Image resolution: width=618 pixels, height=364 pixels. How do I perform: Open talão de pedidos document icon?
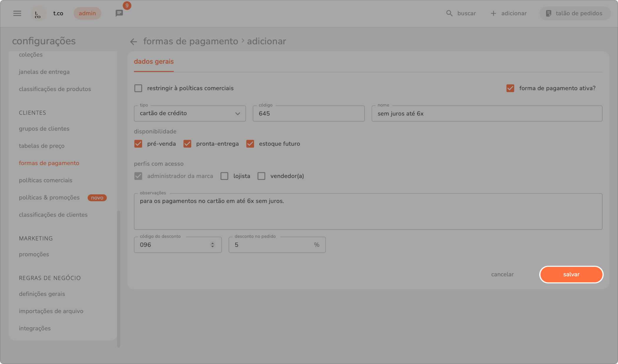click(548, 13)
